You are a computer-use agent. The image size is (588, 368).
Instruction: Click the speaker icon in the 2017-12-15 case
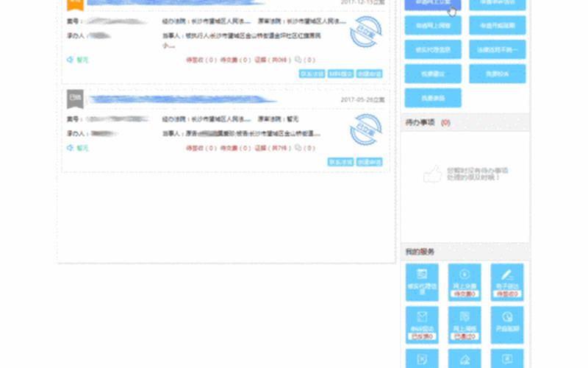point(70,60)
